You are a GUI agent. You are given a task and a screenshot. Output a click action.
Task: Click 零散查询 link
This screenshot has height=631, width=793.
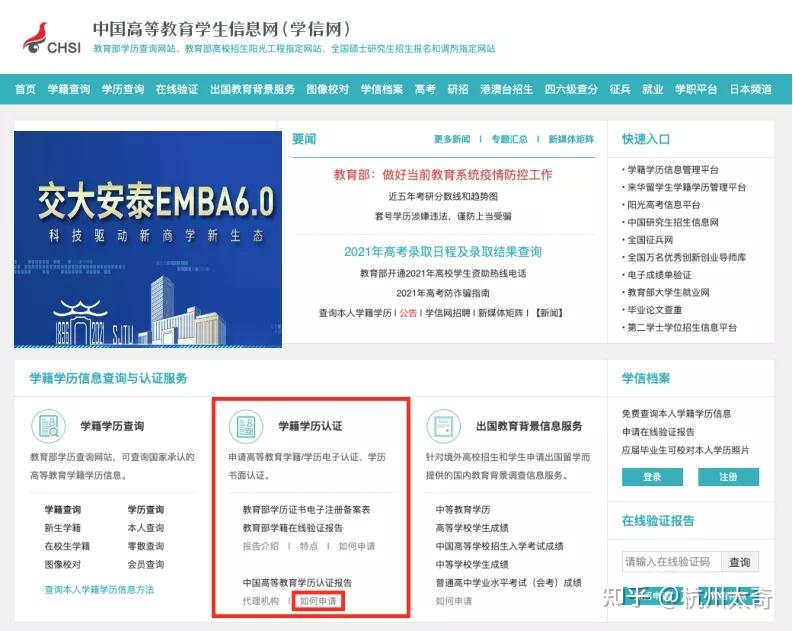pyautogui.click(x=146, y=546)
